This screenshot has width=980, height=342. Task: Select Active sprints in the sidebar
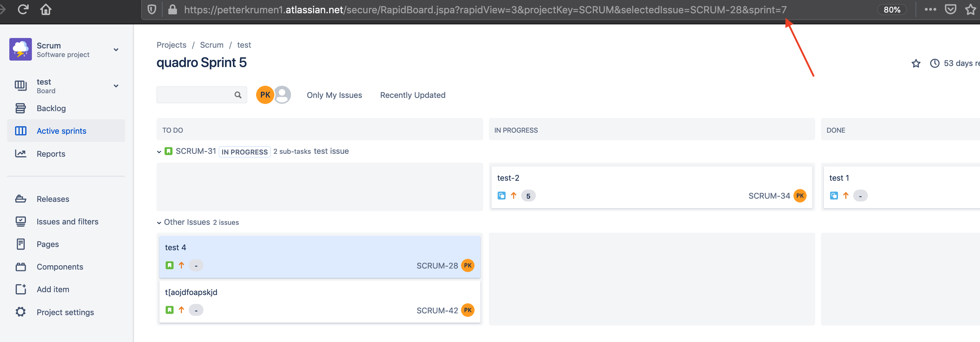tap(61, 130)
